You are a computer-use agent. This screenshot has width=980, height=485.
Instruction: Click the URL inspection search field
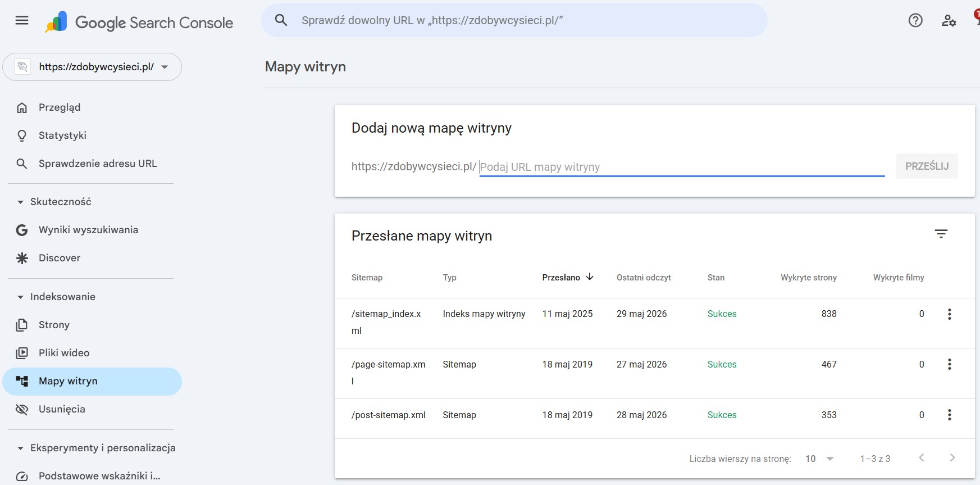[x=514, y=20]
